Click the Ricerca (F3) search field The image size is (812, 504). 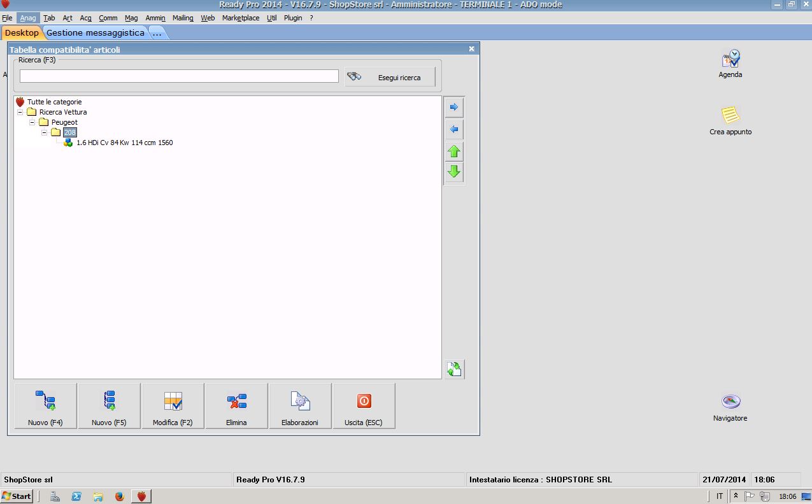coord(179,76)
